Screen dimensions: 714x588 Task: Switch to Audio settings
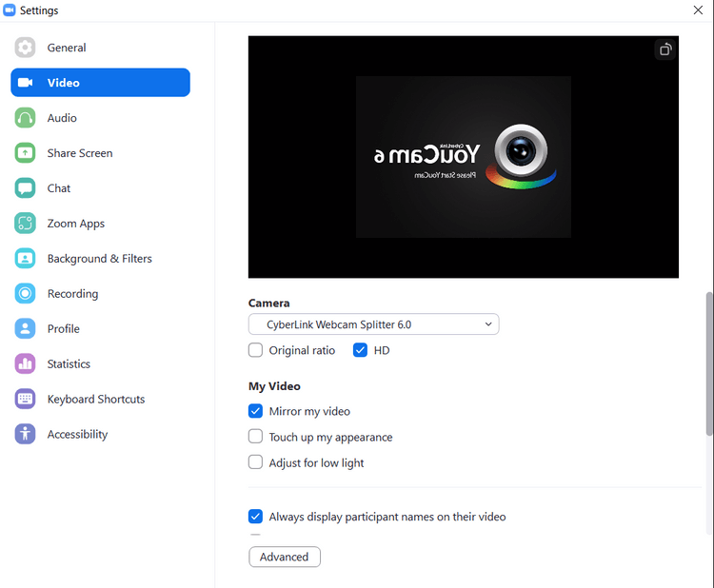100,118
